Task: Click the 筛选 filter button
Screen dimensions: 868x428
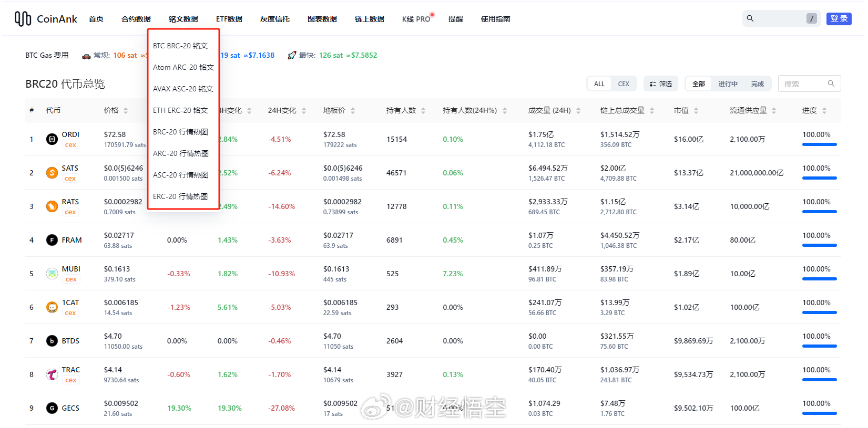Action: [661, 84]
